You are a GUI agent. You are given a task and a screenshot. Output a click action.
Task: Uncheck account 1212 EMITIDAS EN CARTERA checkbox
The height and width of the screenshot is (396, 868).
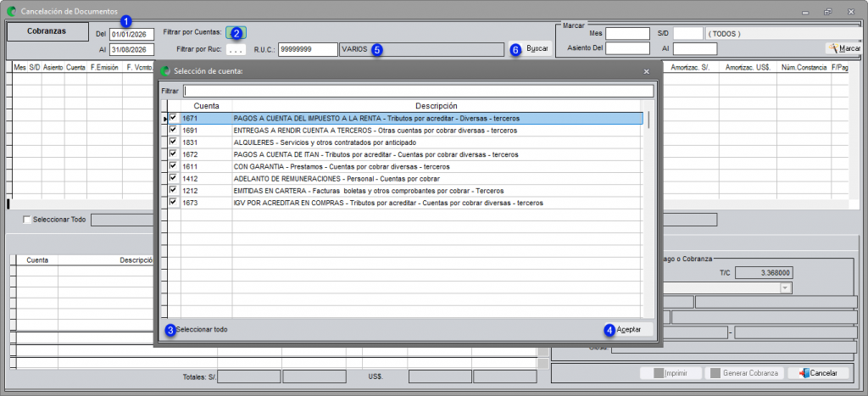pos(173,191)
